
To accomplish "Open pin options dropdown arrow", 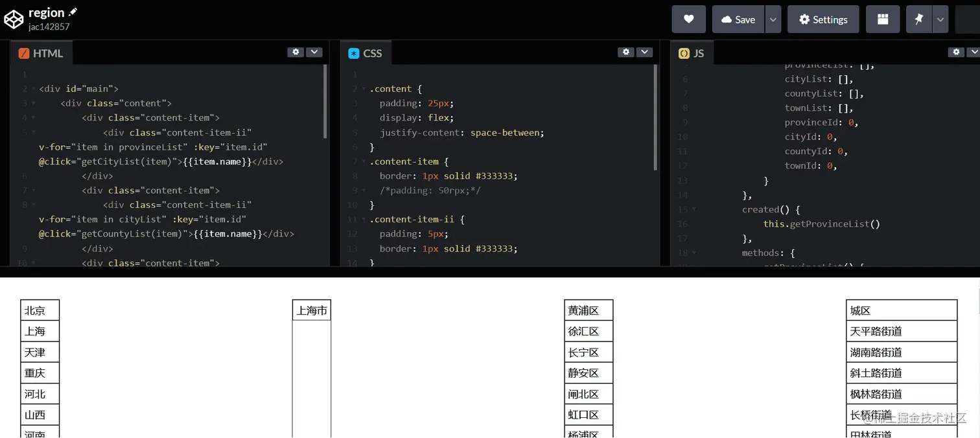I will pyautogui.click(x=940, y=19).
